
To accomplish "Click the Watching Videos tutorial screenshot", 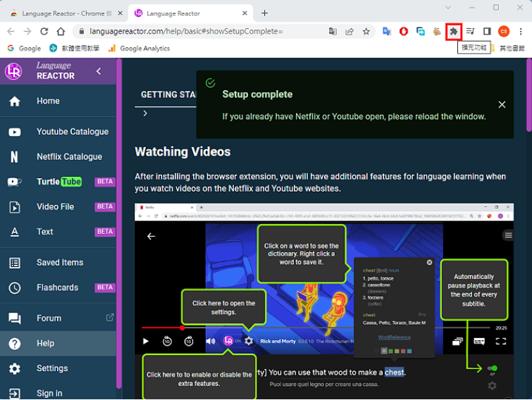I will pyautogui.click(x=324, y=301).
